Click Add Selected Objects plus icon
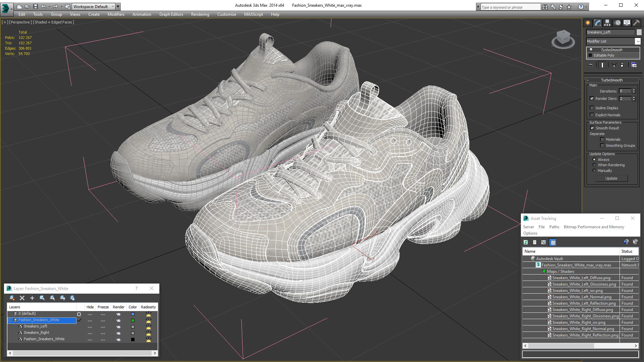644x362 pixels. pos(32,298)
